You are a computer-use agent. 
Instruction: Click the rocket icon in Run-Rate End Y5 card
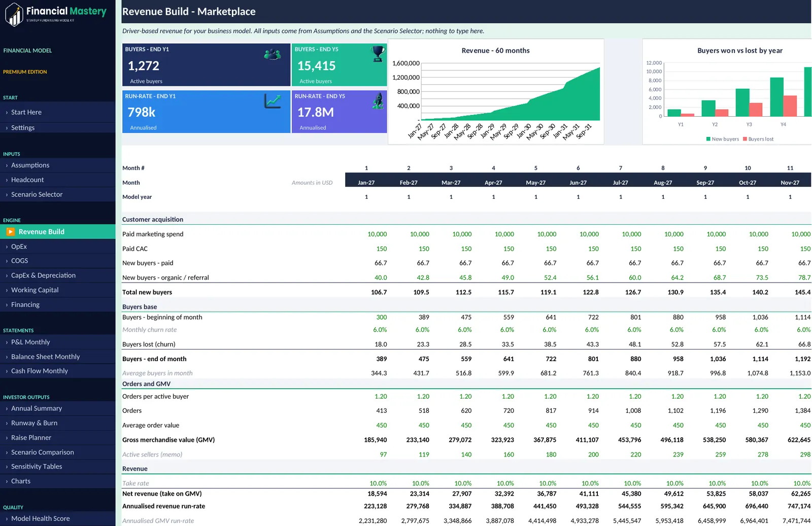[x=378, y=101]
